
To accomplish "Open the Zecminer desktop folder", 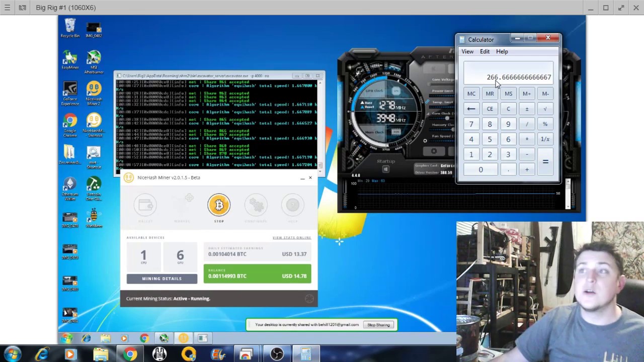I will 70,155.
